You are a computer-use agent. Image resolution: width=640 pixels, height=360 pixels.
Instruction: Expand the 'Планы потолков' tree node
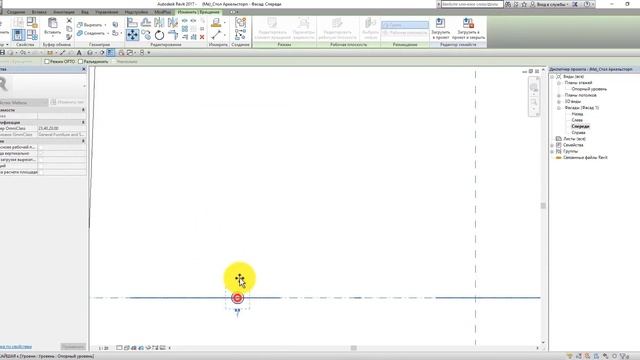pyautogui.click(x=559, y=95)
